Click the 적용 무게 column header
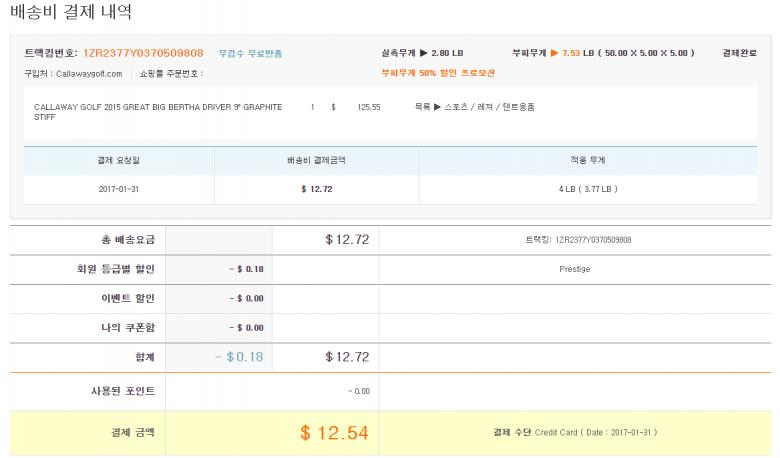Viewport: 780px width, 458px height. pos(594,160)
